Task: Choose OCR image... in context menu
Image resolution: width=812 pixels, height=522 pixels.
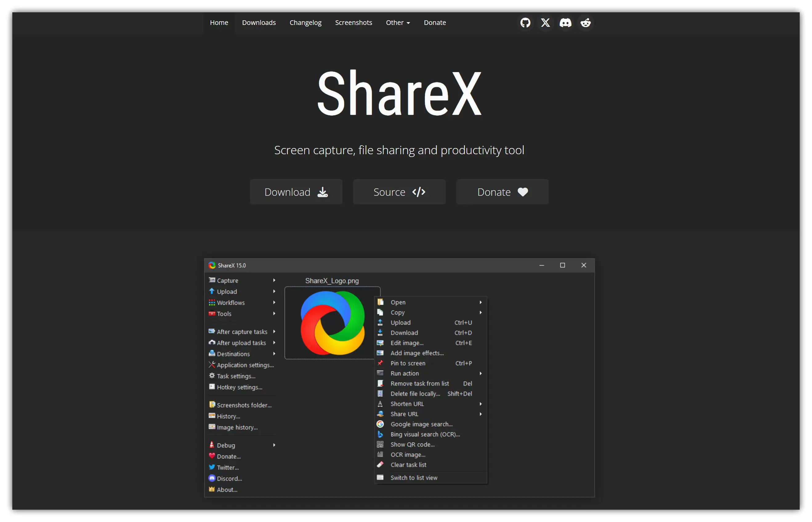Action: [430, 455]
